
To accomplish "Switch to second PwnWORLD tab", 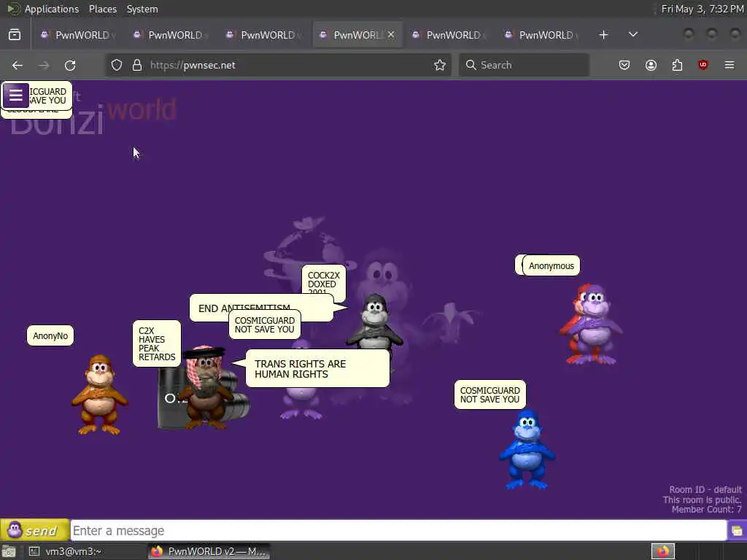I will tap(171, 35).
